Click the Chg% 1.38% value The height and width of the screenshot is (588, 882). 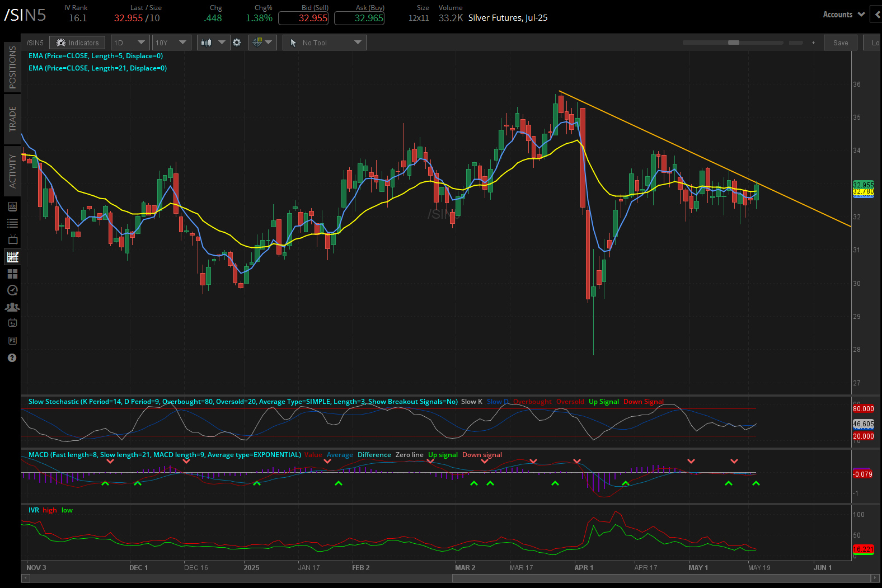(259, 18)
